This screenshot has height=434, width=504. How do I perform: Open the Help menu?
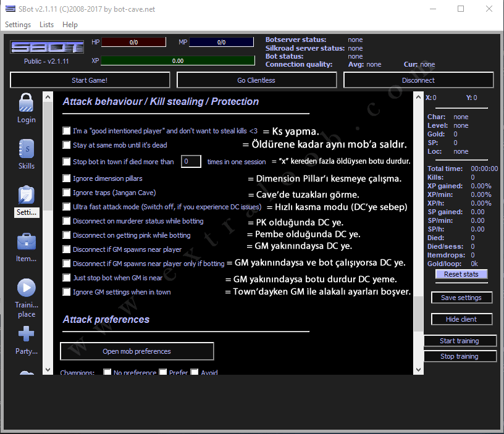pyautogui.click(x=70, y=25)
